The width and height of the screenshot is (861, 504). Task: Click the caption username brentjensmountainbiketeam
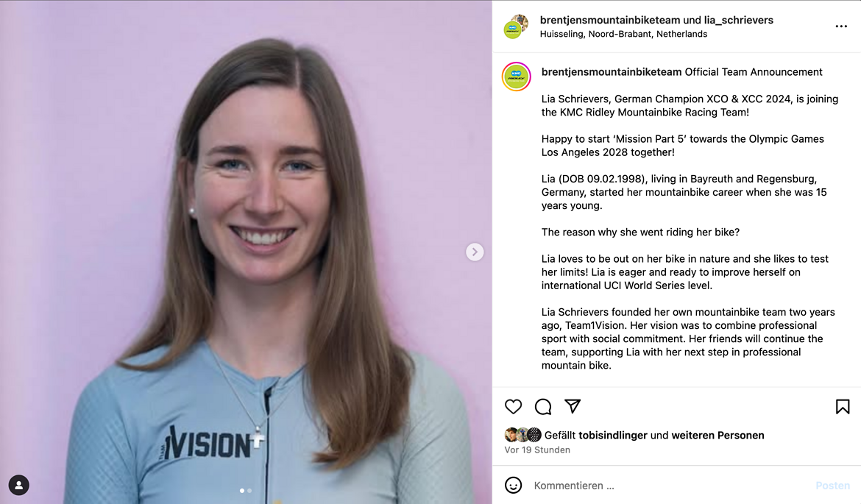coord(611,72)
